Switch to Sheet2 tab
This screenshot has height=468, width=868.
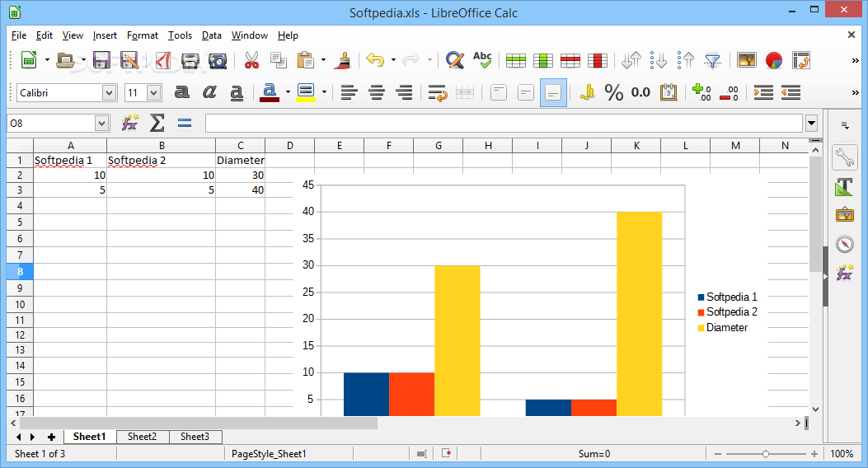(143, 437)
